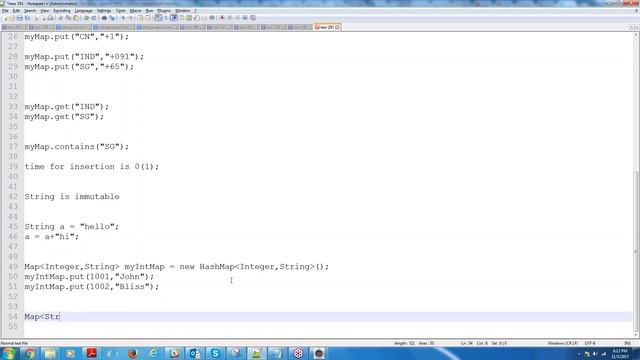Open the Windows Start button
Image resolution: width=640 pixels, height=360 pixels.
tap(8, 353)
